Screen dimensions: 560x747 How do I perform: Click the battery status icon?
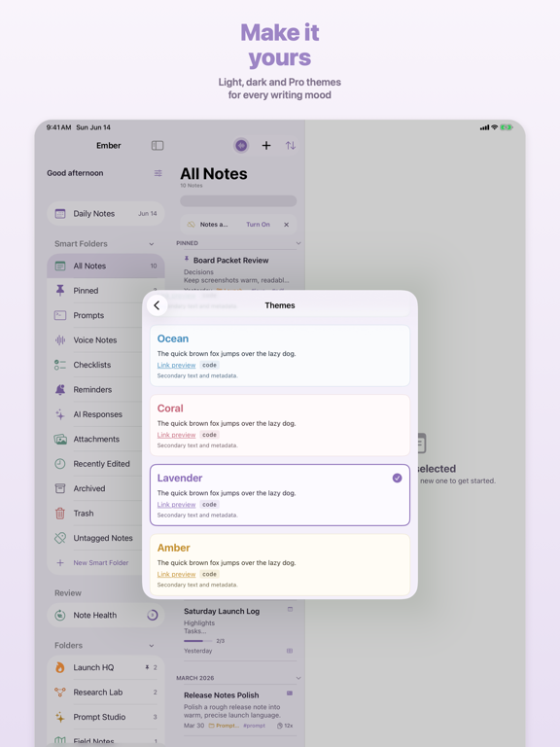(x=506, y=127)
